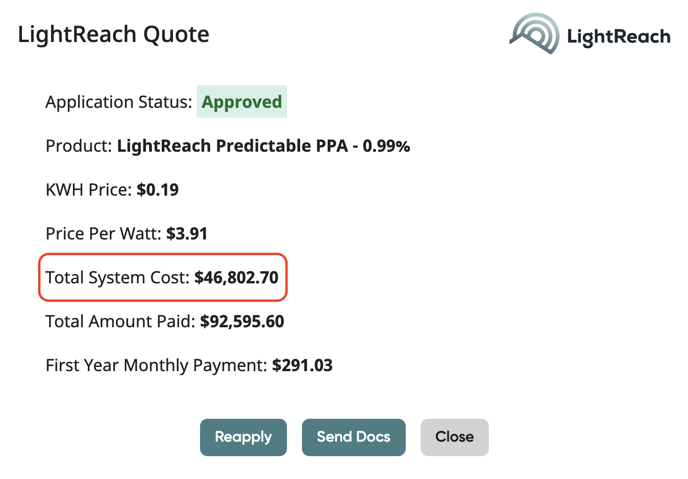Click the Application Status label
This screenshot has height=479, width=688.
(119, 102)
